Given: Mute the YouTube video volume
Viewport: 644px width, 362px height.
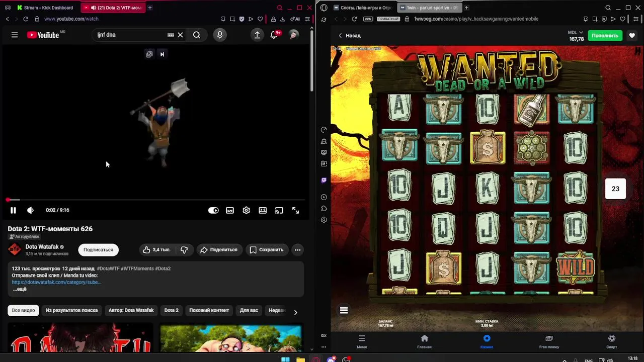Looking at the screenshot, I should (x=30, y=210).
